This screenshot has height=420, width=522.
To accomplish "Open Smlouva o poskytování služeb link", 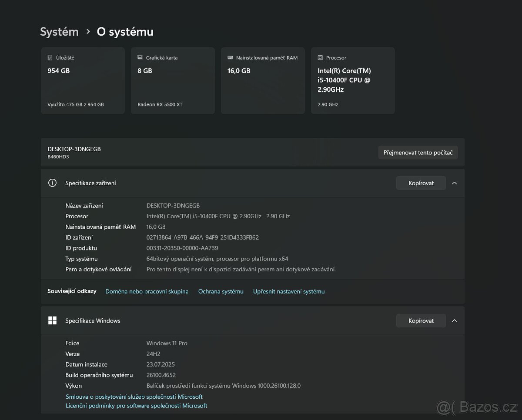I will coord(134,397).
